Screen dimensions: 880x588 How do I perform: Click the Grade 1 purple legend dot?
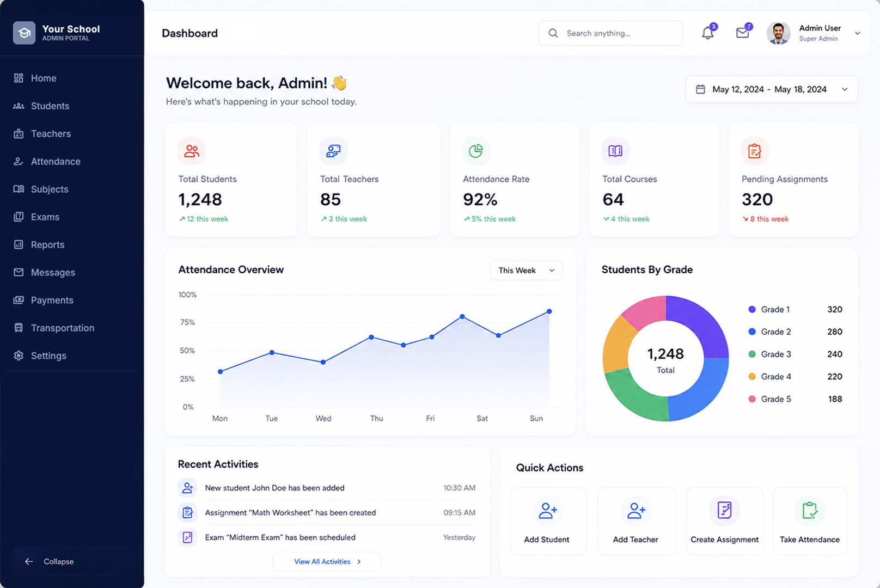[752, 309]
